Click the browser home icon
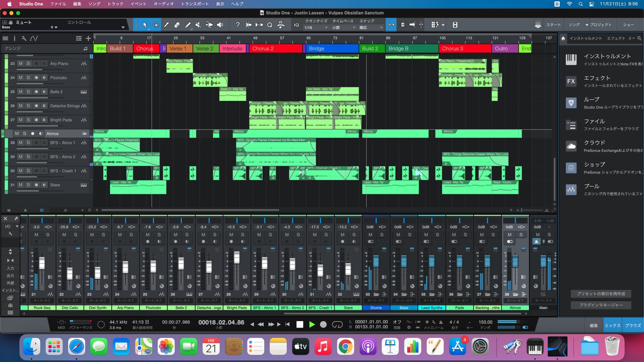Image resolution: width=644 pixels, height=362 pixels. point(563,38)
